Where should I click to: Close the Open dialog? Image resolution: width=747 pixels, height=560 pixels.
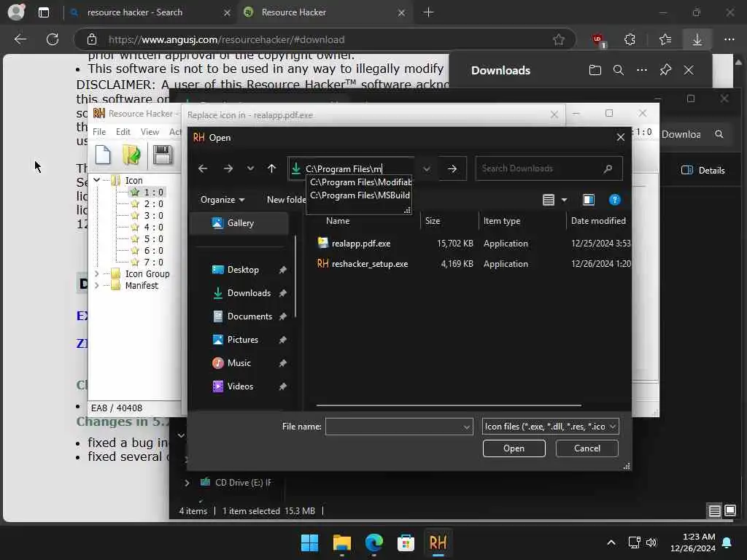pyautogui.click(x=620, y=138)
